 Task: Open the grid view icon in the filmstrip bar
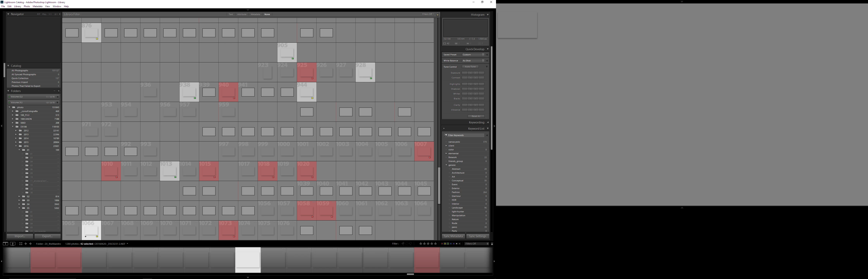(x=21, y=244)
